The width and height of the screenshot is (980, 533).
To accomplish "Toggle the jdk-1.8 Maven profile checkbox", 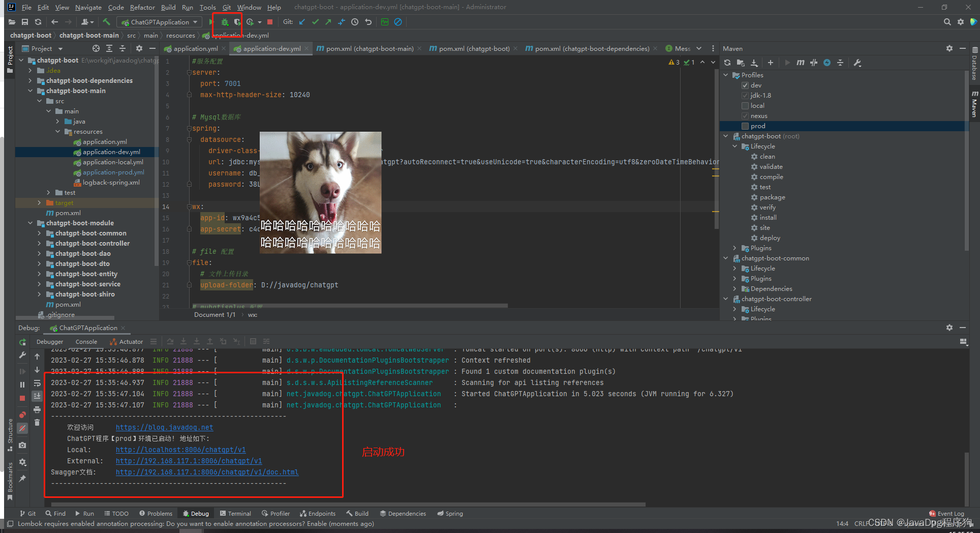I will [745, 96].
